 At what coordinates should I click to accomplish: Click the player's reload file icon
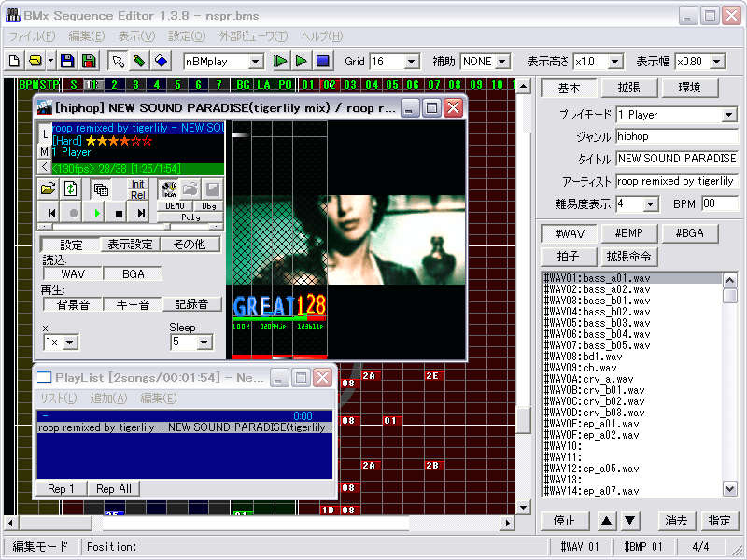[71, 189]
